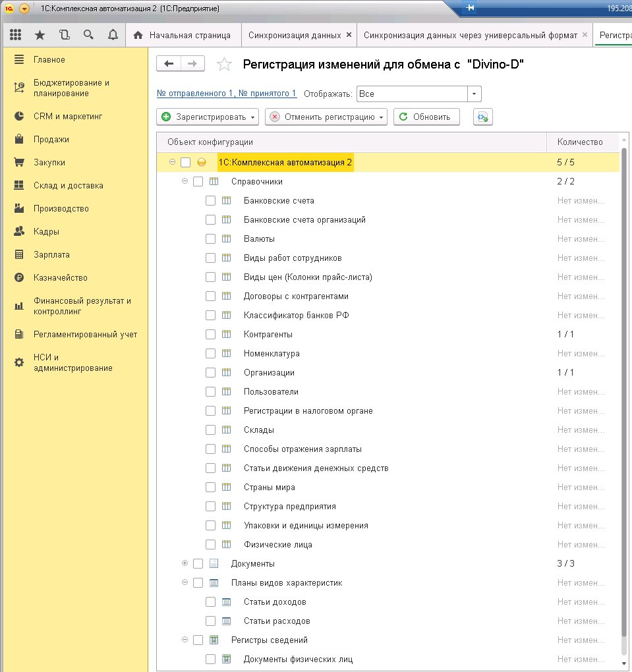This screenshot has height=672, width=632.
Task: Click Зарплата calculator icon
Action: [19, 254]
